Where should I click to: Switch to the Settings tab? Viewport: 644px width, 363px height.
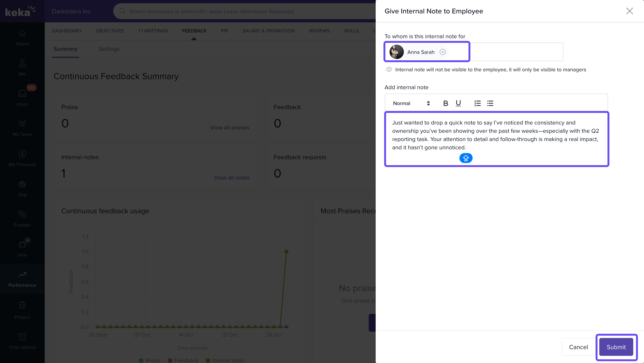109,49
